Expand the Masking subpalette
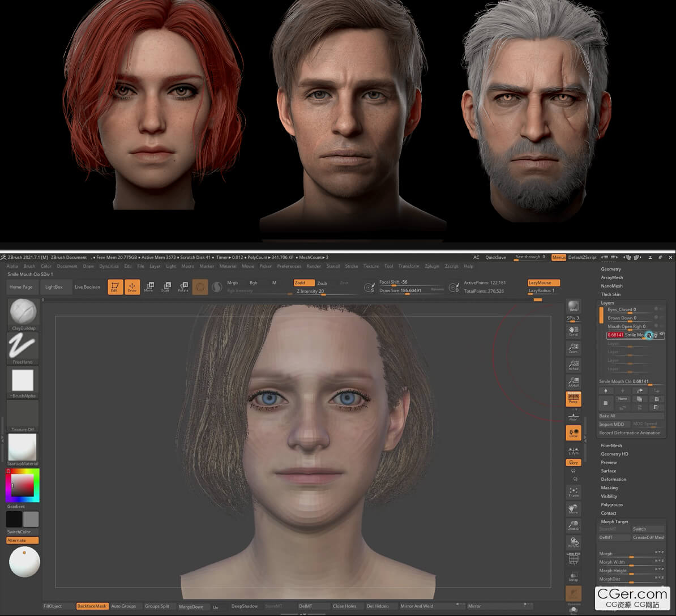Viewport: 676px width, 616px height. [x=609, y=488]
